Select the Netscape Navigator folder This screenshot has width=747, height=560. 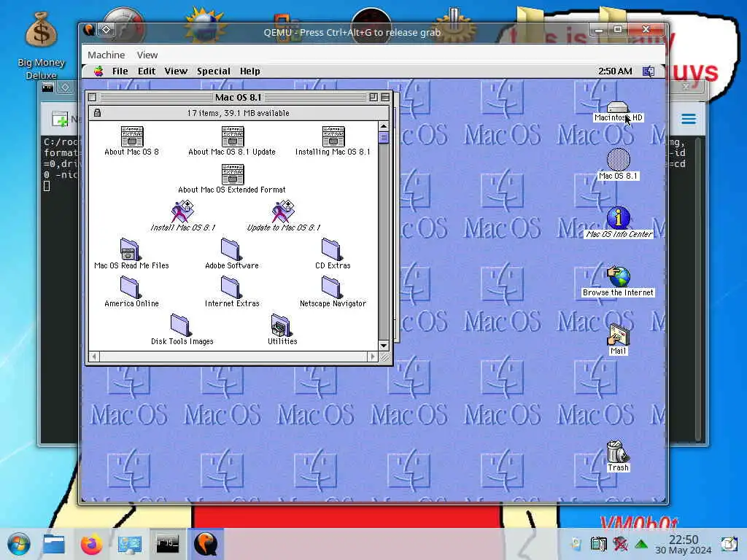coord(332,287)
